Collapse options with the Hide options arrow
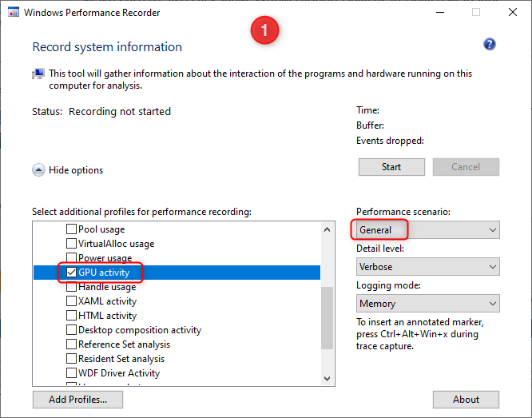This screenshot has width=532, height=418. tap(38, 170)
